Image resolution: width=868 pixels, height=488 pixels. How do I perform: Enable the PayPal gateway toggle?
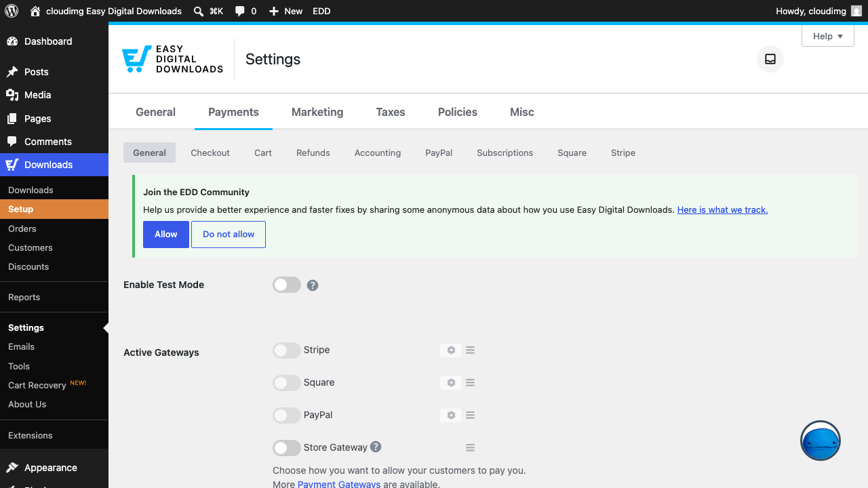tap(287, 415)
